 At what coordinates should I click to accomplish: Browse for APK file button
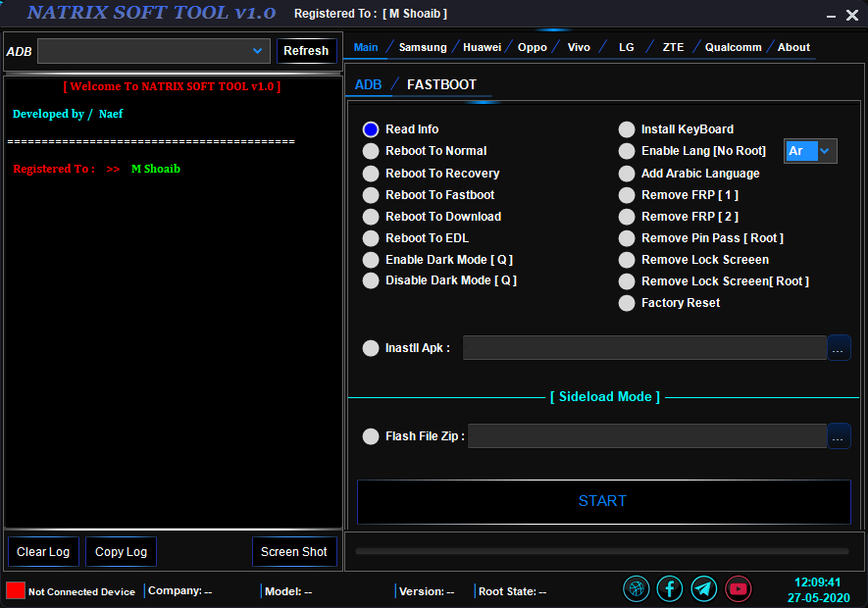[839, 348]
